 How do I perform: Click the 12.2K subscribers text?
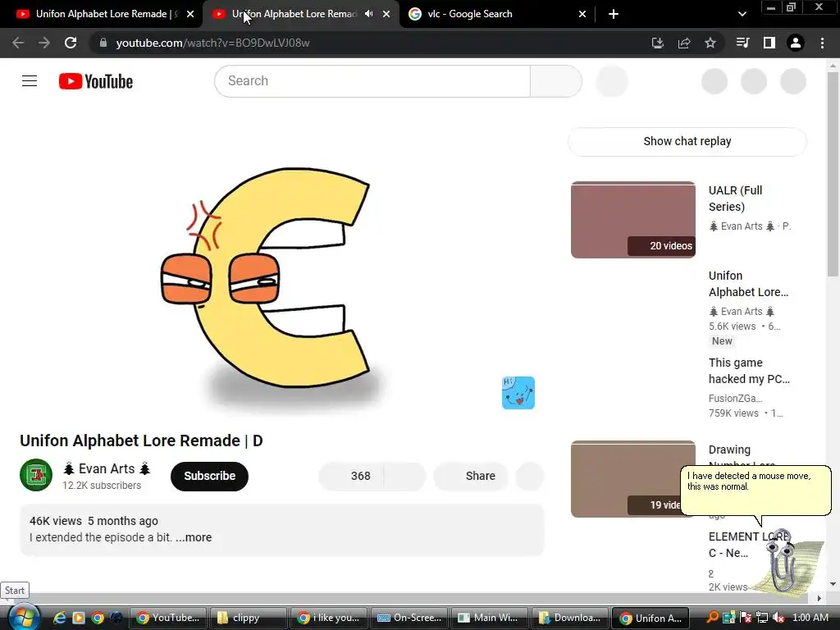(102, 486)
